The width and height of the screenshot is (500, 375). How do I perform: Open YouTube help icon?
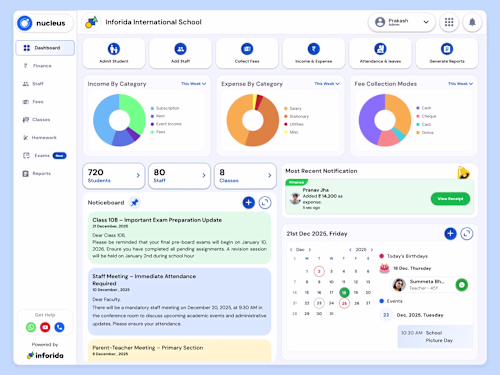pyautogui.click(x=45, y=327)
